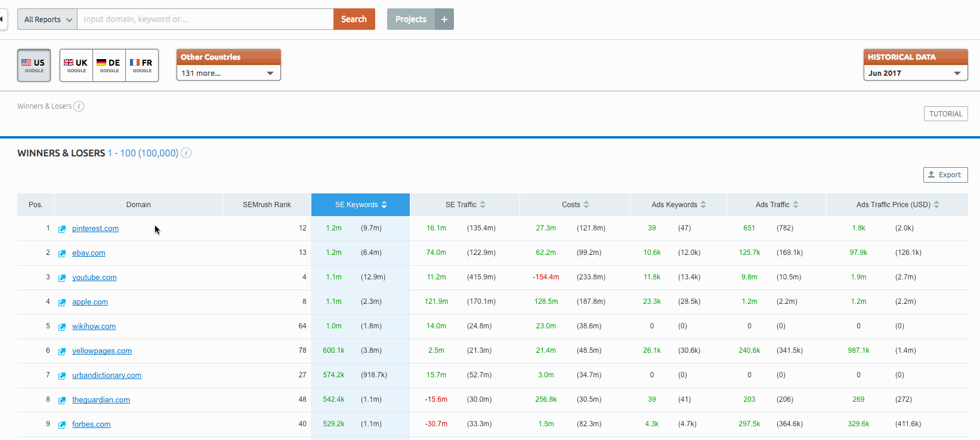Click the Pos. column header

click(x=36, y=205)
